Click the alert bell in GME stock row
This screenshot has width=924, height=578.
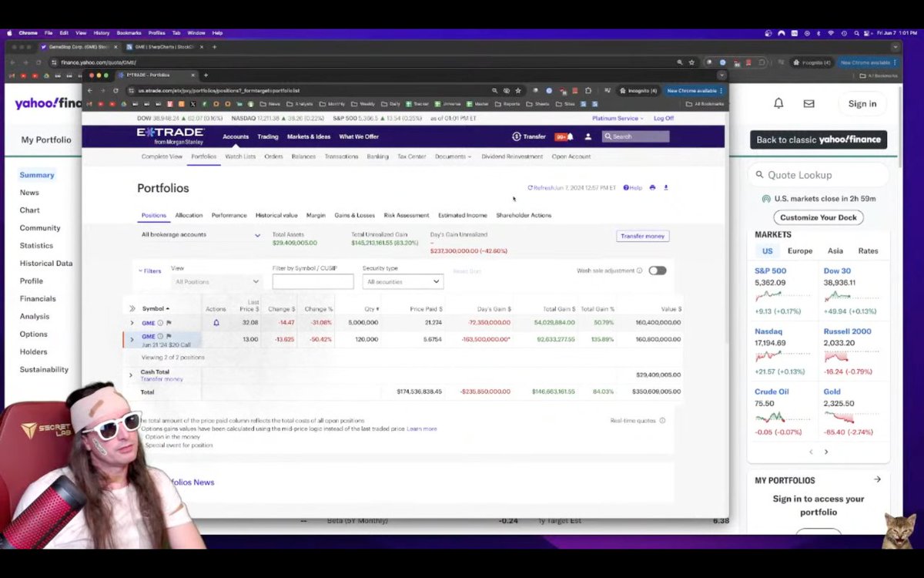click(216, 322)
